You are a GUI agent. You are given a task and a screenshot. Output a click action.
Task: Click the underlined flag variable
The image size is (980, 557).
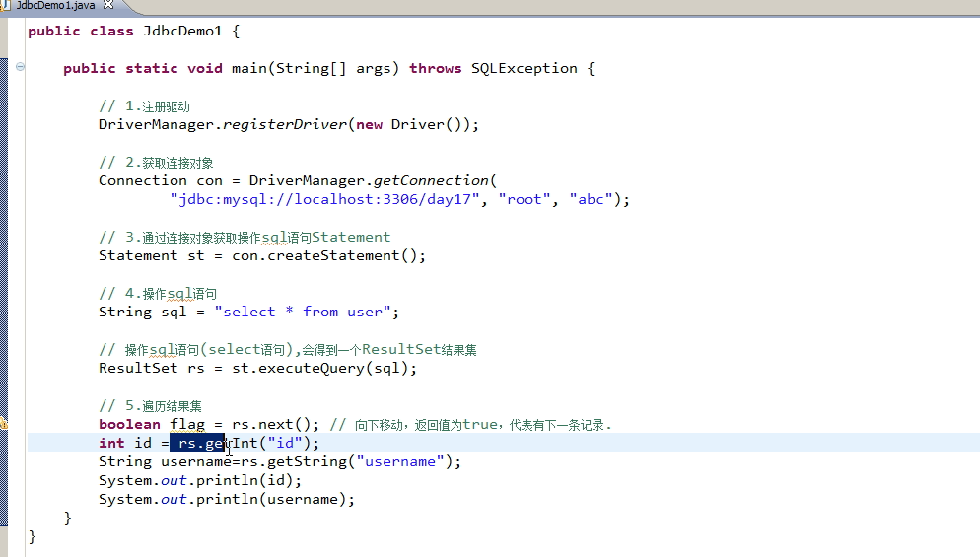(187, 425)
